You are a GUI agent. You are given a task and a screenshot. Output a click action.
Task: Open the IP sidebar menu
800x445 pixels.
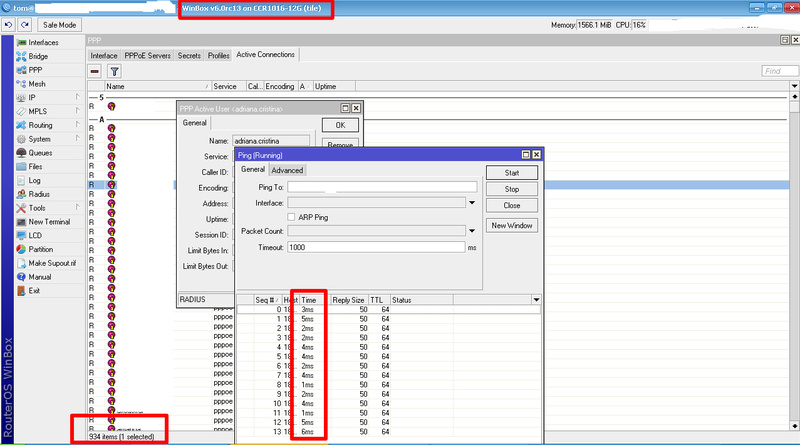pos(32,97)
